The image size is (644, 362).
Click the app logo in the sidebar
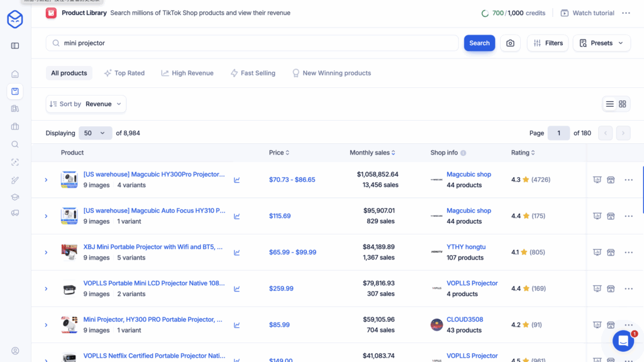[x=15, y=19]
